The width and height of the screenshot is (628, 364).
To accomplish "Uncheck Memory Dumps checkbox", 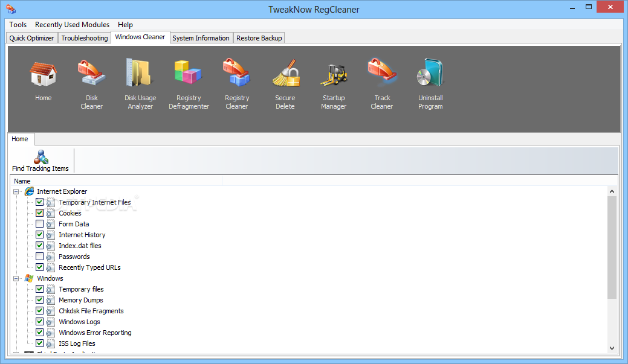I will click(x=40, y=299).
